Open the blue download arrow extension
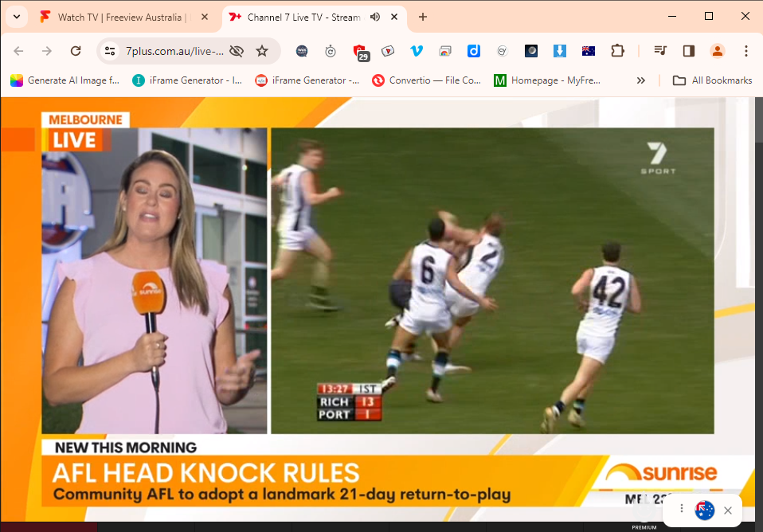763x532 pixels. (560, 51)
